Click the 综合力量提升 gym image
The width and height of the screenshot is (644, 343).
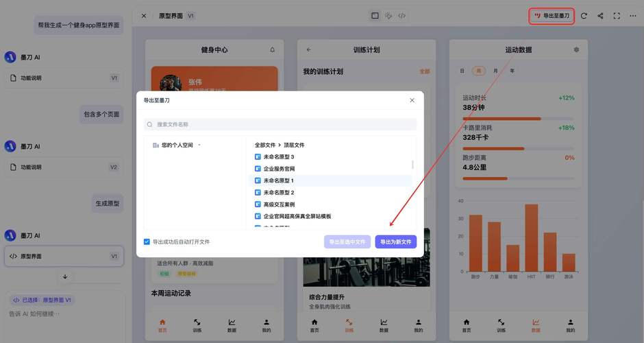367,257
